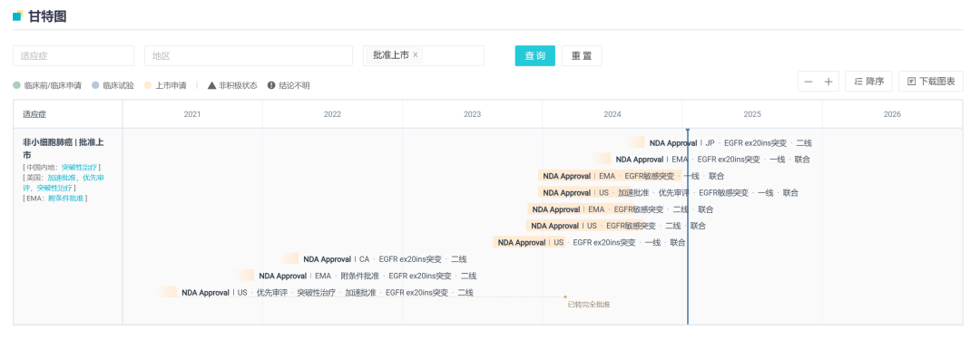Screen dimensions: 980x340
Task: Select the CA NDA Approval gantt bar
Action: (x=289, y=258)
